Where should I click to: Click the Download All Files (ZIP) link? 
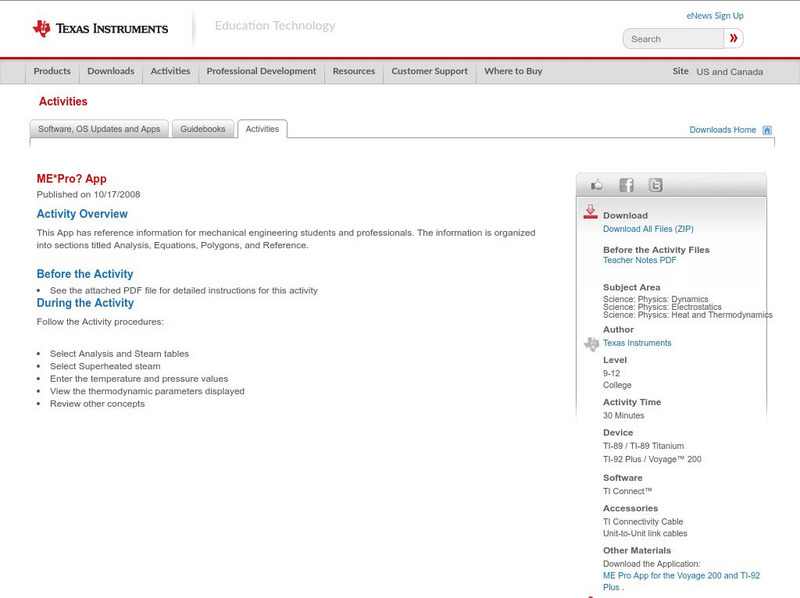pos(648,229)
